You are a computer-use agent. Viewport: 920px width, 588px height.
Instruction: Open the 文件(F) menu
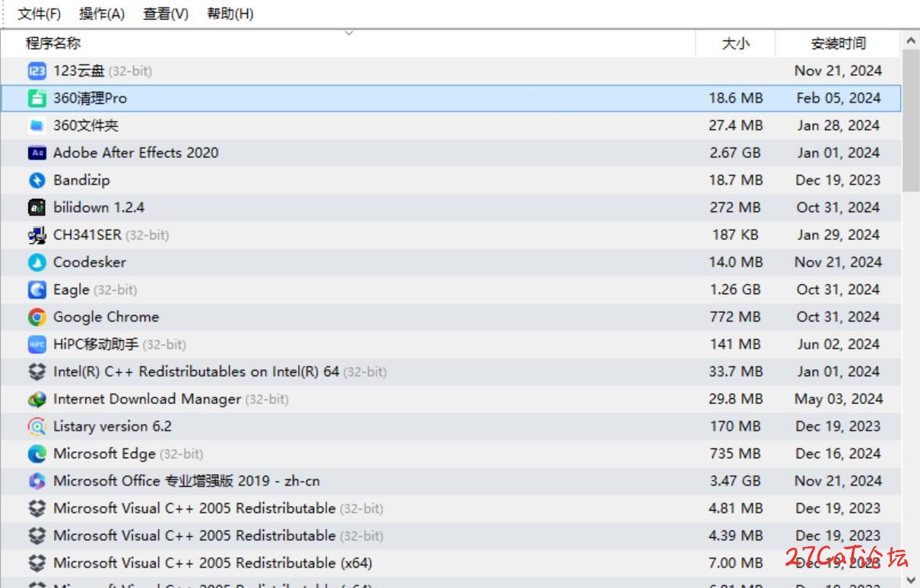point(40,14)
